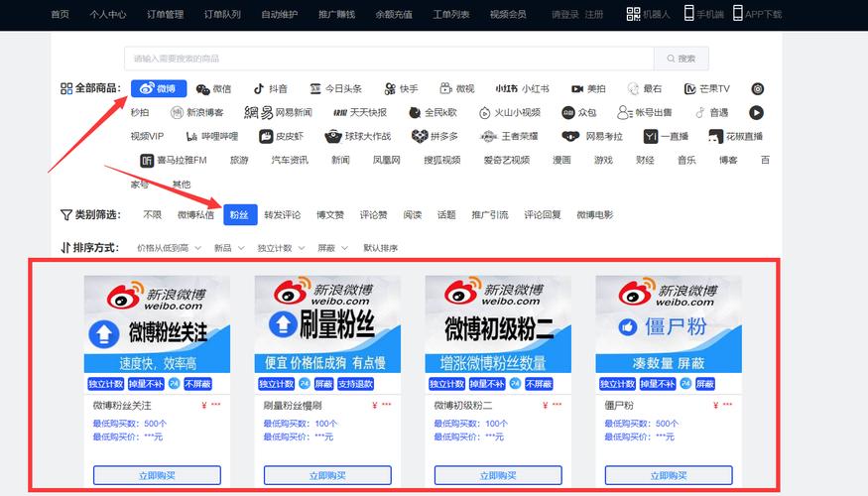Expand the 屏蔽 filter dropdown
The image size is (868, 496).
(332, 248)
